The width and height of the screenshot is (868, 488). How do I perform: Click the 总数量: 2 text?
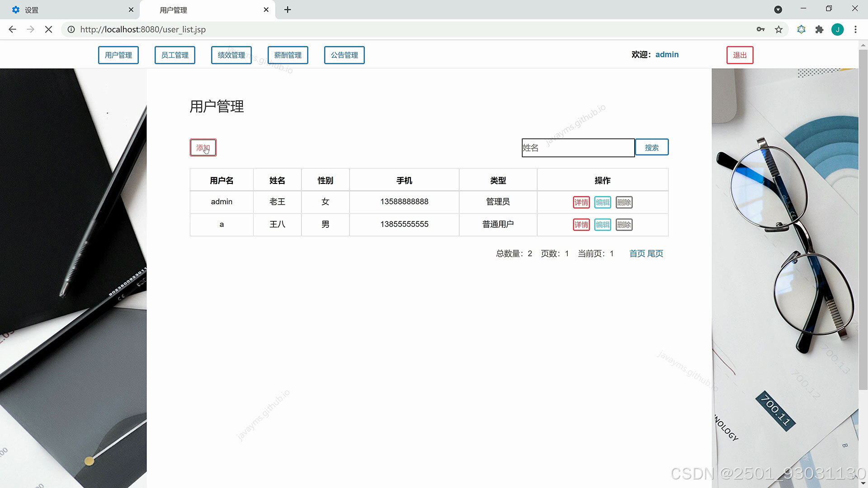514,253
